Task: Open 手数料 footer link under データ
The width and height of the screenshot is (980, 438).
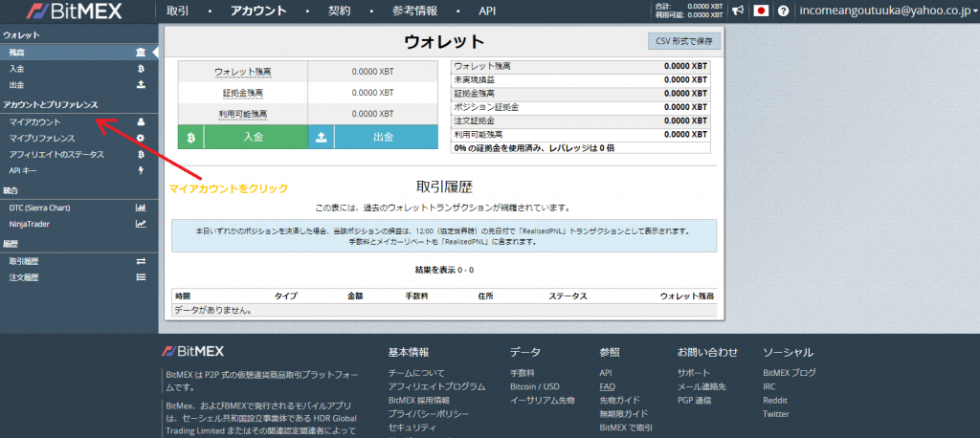Action: pyautogui.click(x=522, y=372)
